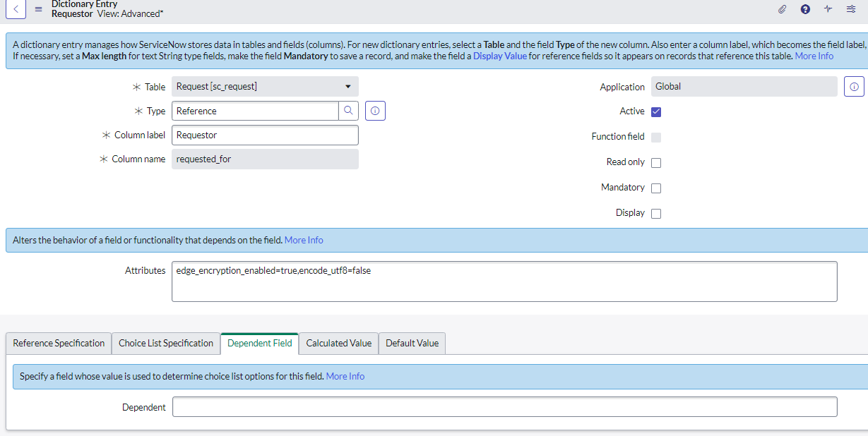Switch to the Calculated Value tab
This screenshot has height=436, width=868.
[338, 343]
